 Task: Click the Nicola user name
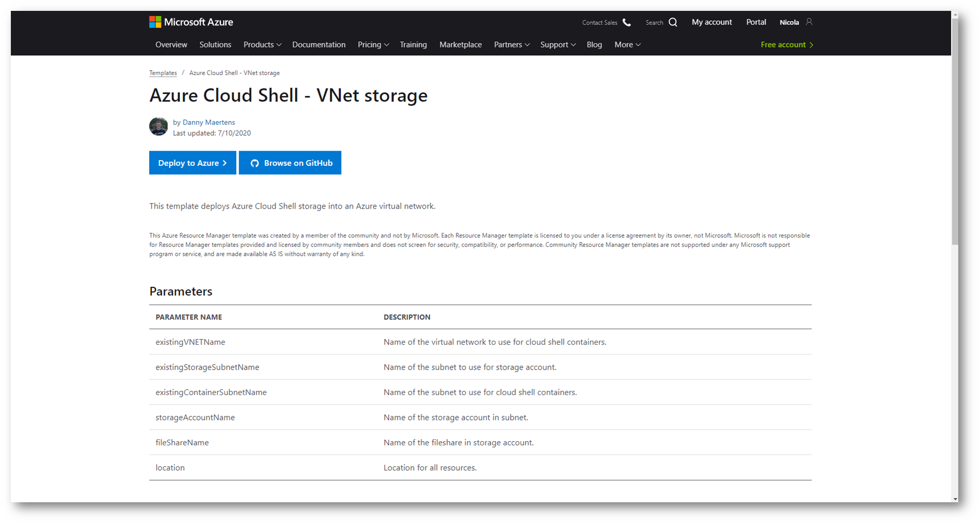789,22
